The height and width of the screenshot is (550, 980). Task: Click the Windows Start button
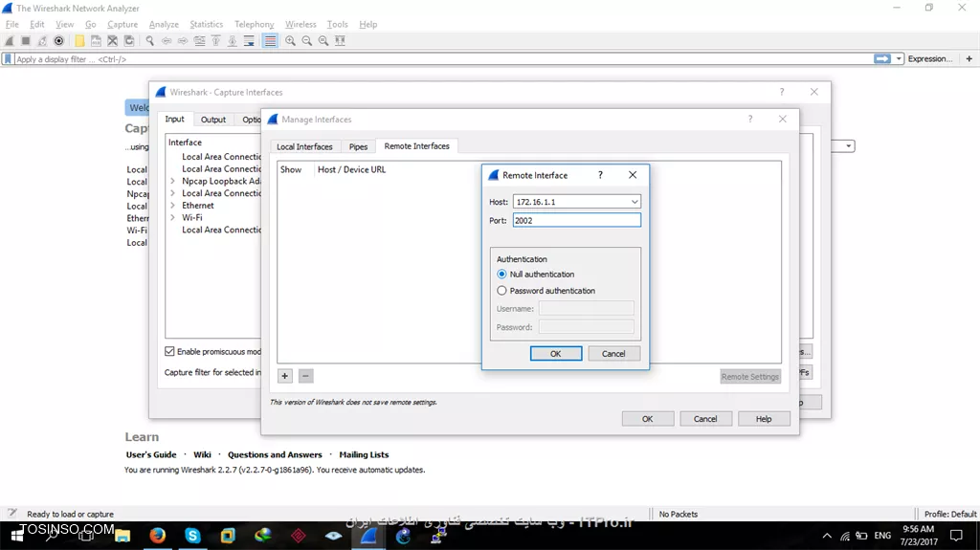click(17, 537)
